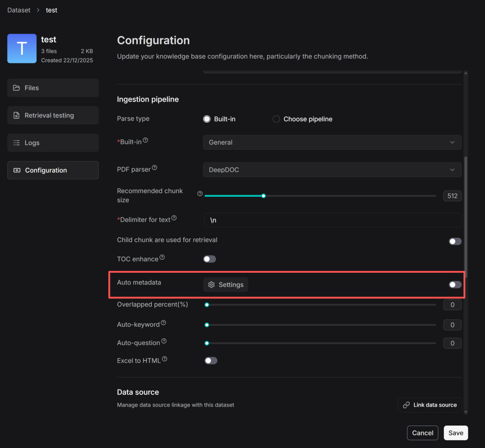Click help icon for Recommended chunk size
The height and width of the screenshot is (448, 485).
pos(200,194)
